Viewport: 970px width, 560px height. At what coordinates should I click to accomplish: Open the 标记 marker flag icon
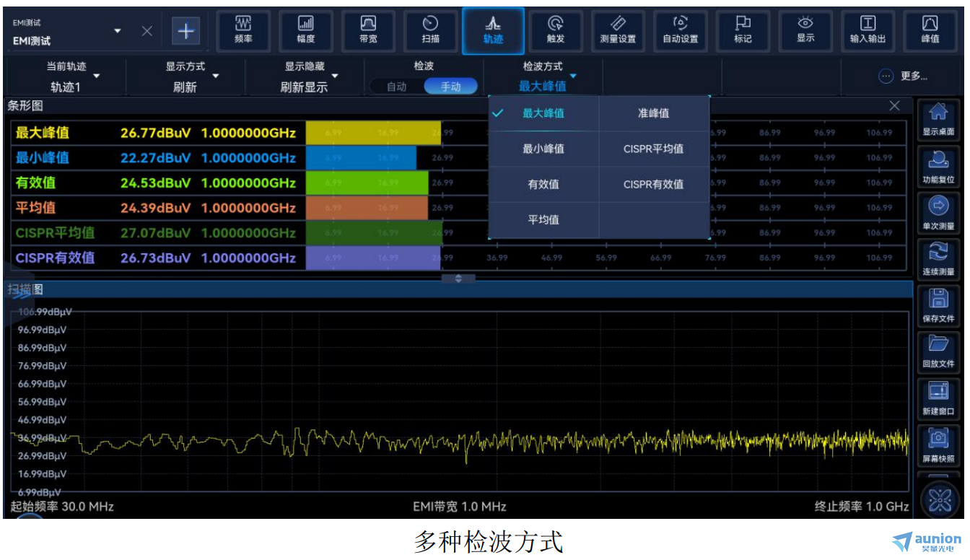(743, 30)
